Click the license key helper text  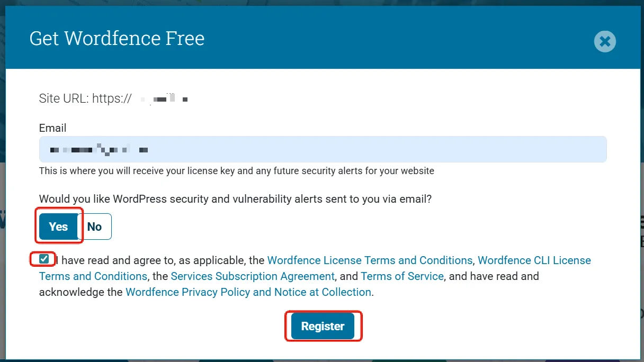click(x=236, y=171)
